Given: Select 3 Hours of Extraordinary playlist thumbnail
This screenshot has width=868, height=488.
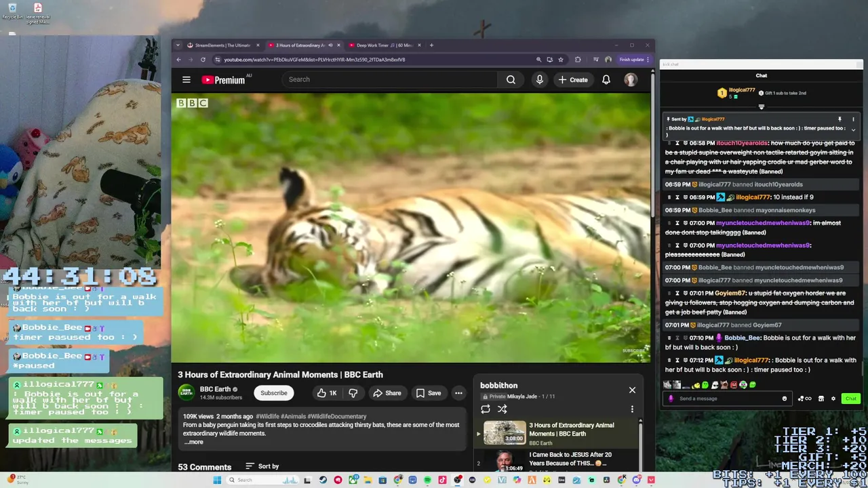Looking at the screenshot, I should 505,432.
